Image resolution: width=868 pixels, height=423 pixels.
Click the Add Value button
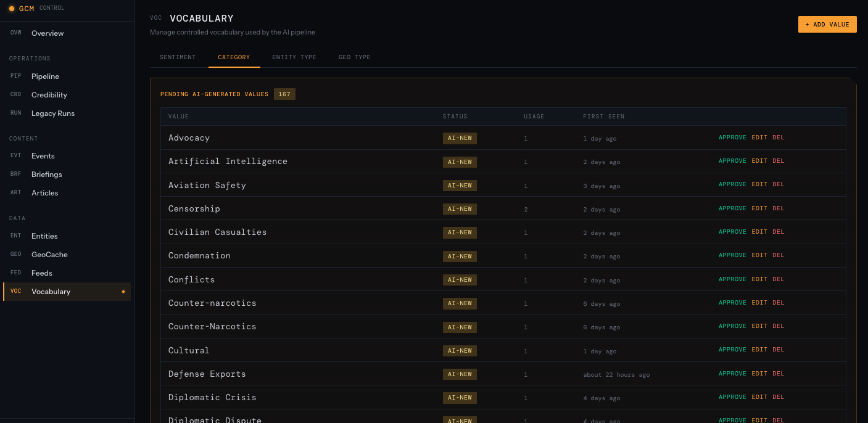point(827,25)
